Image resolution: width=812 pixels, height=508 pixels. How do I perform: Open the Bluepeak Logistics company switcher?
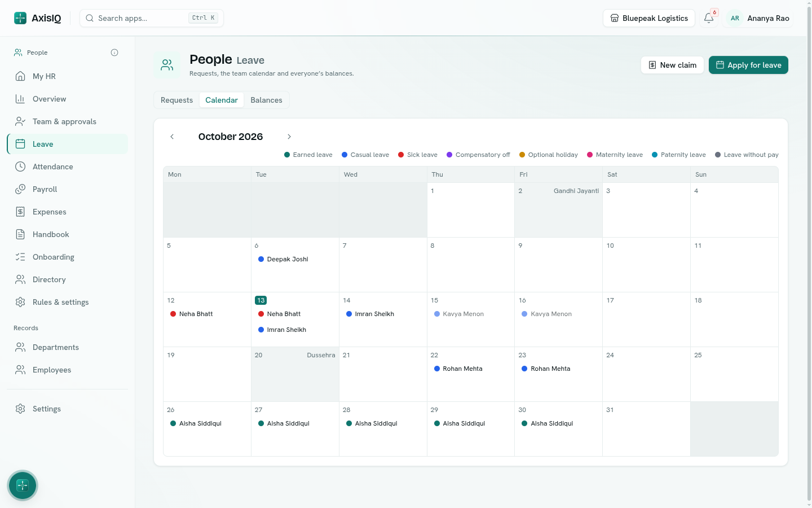coord(649,18)
